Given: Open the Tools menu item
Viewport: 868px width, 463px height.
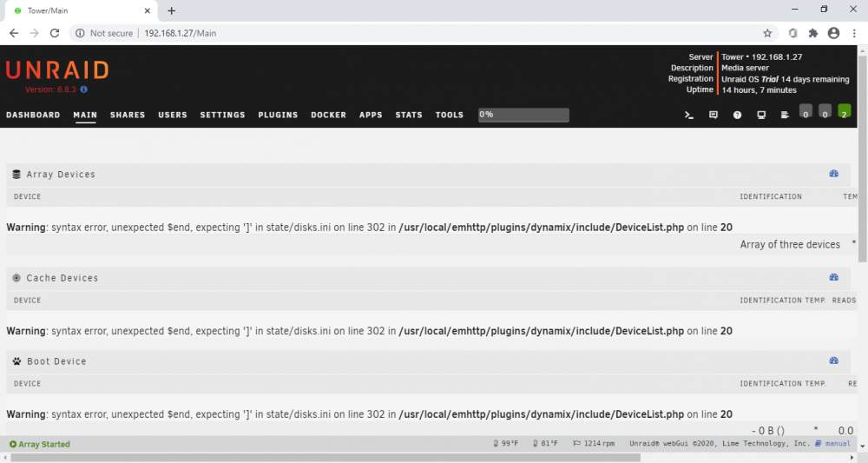Looking at the screenshot, I should pyautogui.click(x=450, y=116).
